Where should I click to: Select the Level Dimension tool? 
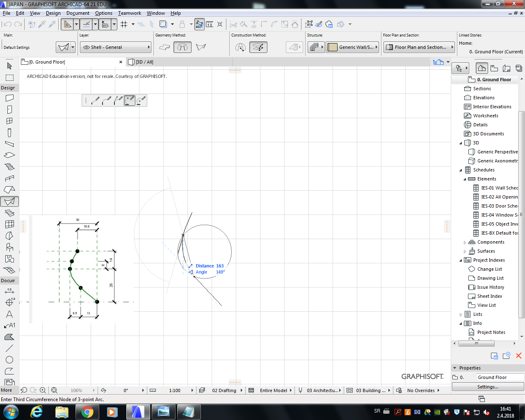[9, 302]
